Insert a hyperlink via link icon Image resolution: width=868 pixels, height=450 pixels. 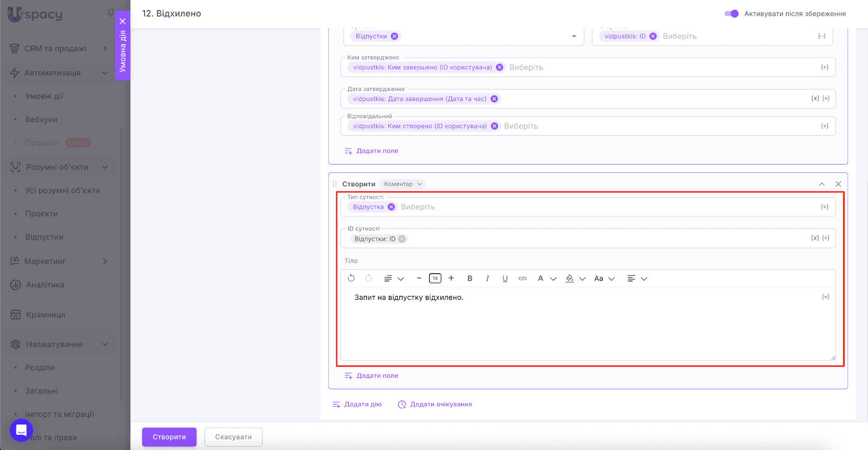point(522,278)
